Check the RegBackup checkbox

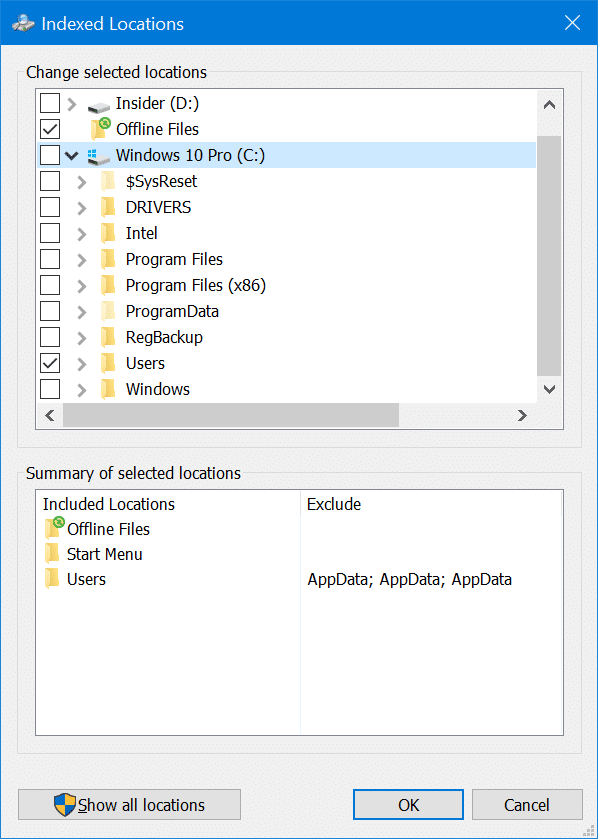point(50,337)
